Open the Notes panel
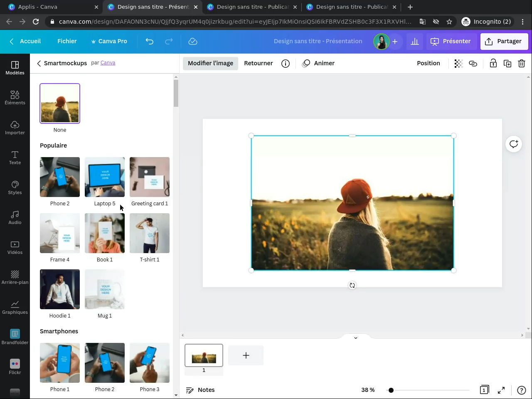 pyautogui.click(x=200, y=390)
